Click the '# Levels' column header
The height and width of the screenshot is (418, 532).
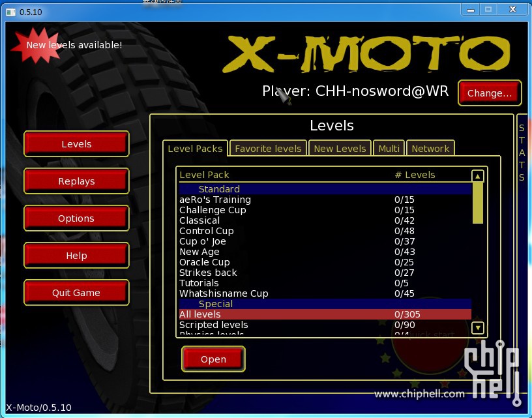pos(415,175)
